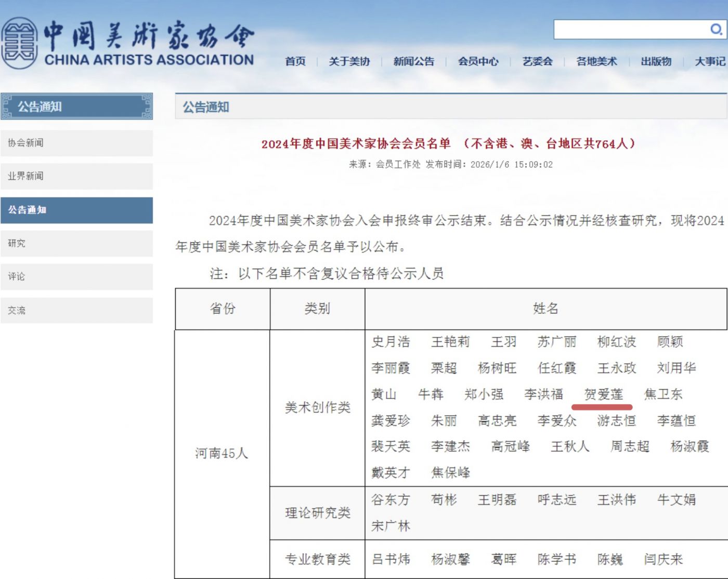Go to 新闻公告 in the top navigation
The width and height of the screenshot is (728, 579).
click(x=413, y=61)
